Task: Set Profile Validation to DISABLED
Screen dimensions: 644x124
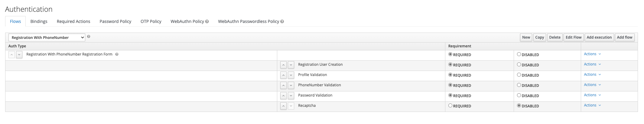Action: 519,75
